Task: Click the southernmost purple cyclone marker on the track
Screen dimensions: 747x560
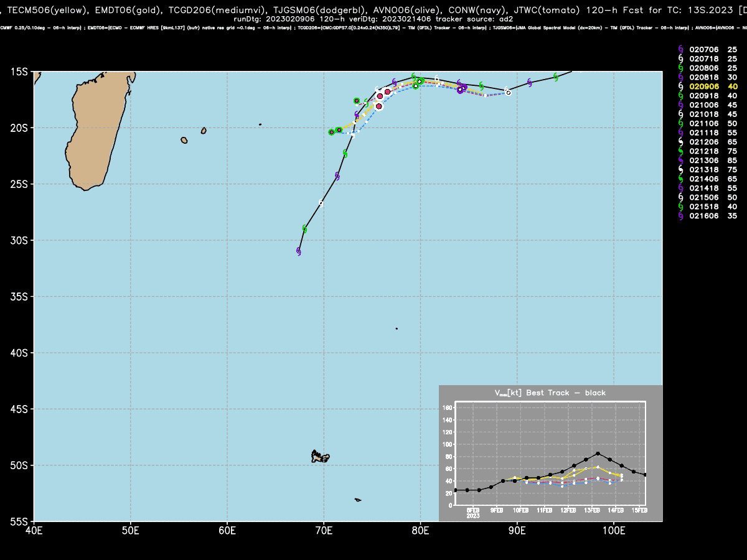Action: click(299, 251)
